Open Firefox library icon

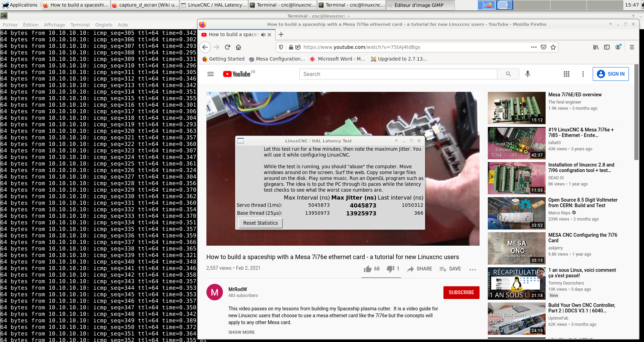596,47
